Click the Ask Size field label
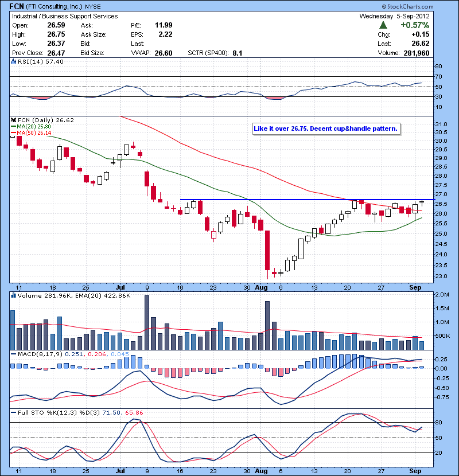This screenshot has height=476, width=459. [94, 34]
